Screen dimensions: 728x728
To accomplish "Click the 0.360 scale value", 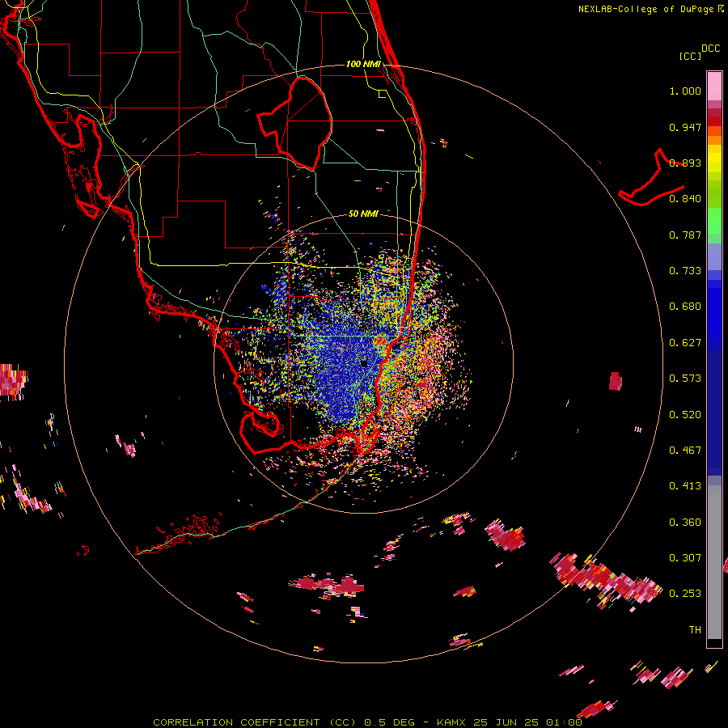I will coord(685,523).
